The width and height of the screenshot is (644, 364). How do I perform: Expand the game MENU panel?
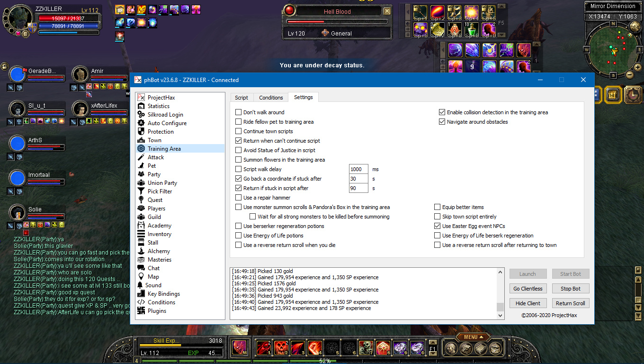474,337
